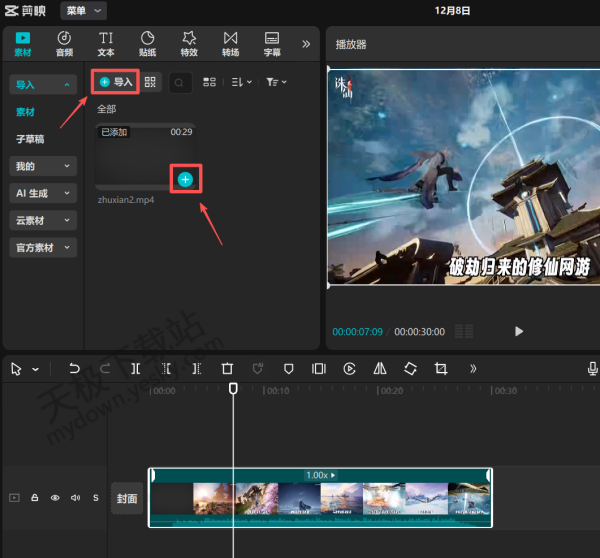Image resolution: width=600 pixels, height=558 pixels.
Task: Open the QR code scan import icon
Action: pyautogui.click(x=151, y=82)
